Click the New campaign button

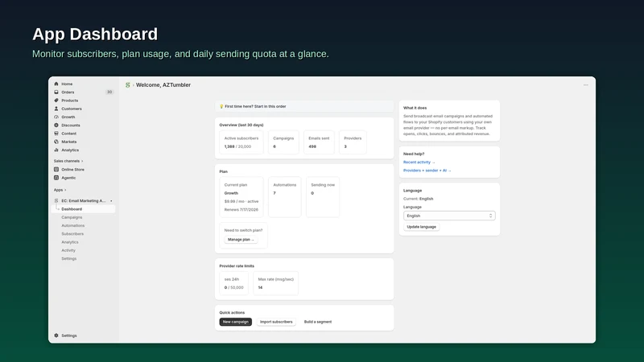click(235, 322)
